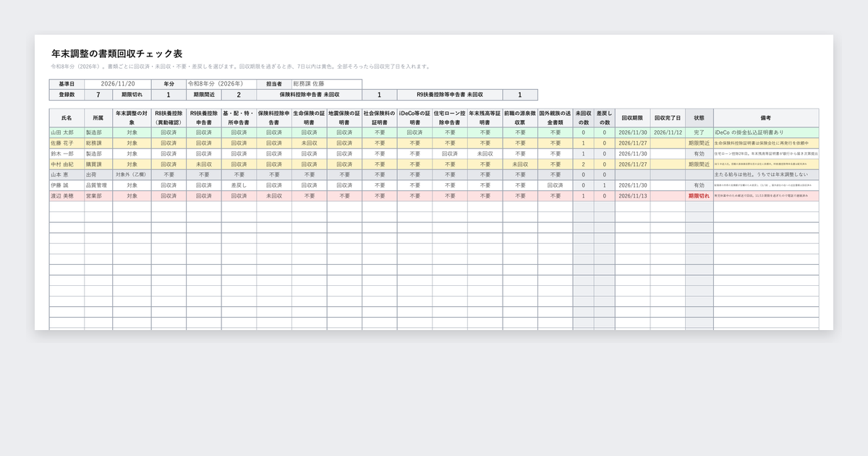The image size is (868, 456).
Task: Select the name cell 中村 由紀
Action: coord(67,164)
